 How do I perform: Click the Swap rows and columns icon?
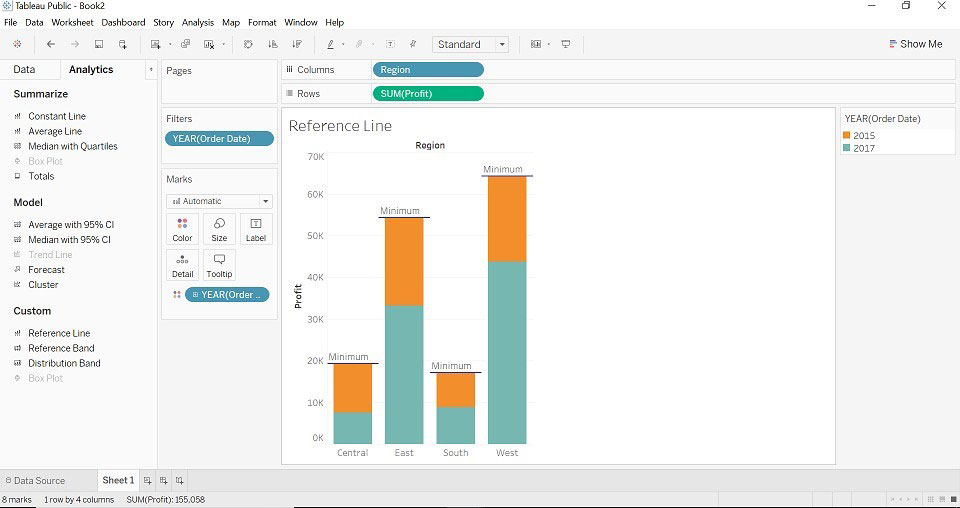(249, 44)
